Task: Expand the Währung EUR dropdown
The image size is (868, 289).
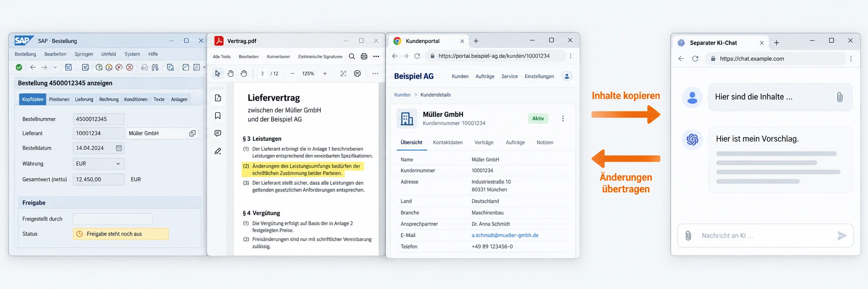Action: coord(98,164)
